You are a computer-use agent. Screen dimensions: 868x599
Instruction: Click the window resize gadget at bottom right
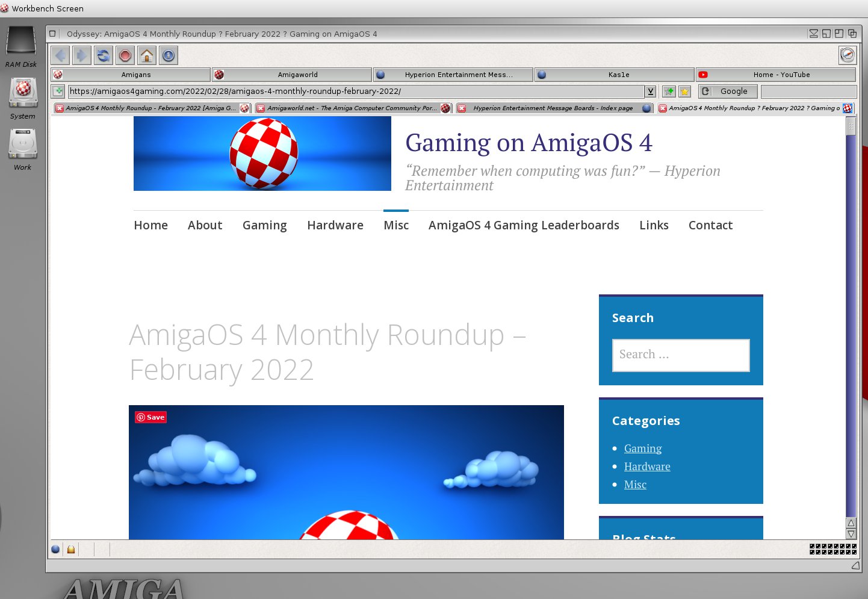point(855,565)
